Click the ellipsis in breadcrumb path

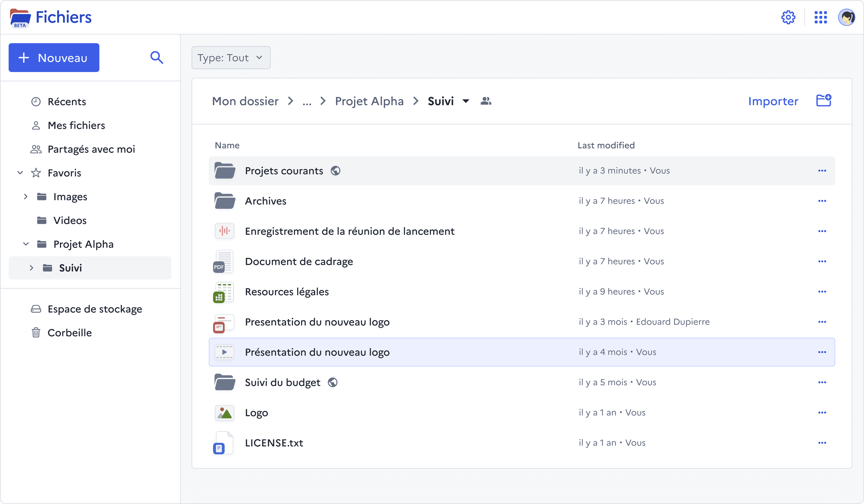pyautogui.click(x=306, y=101)
